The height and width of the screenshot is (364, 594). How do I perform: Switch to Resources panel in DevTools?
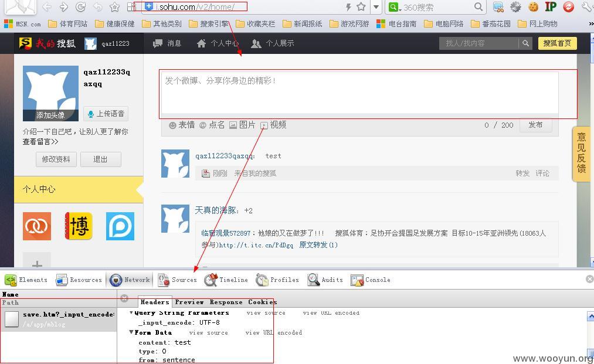[79, 280]
